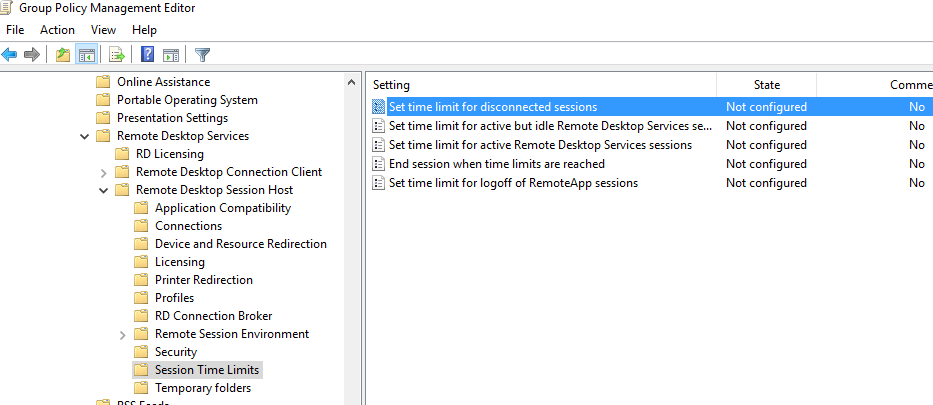Toggle the Show/Hide Console Tree icon
Viewport: 933px width, 405px height.
87,55
